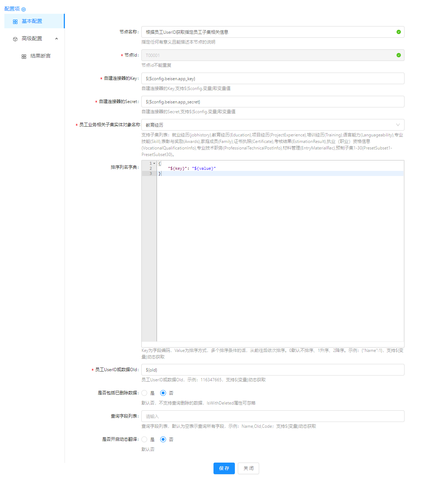Fold line 1 in the JSON editor

click(x=154, y=163)
